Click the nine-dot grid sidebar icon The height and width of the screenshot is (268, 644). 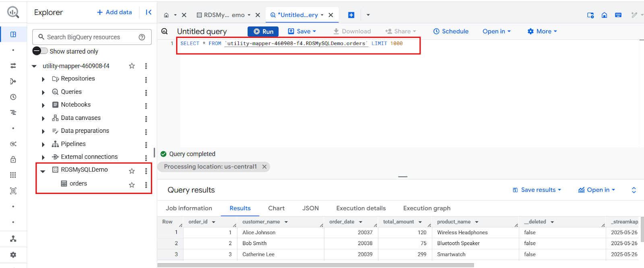click(x=13, y=175)
